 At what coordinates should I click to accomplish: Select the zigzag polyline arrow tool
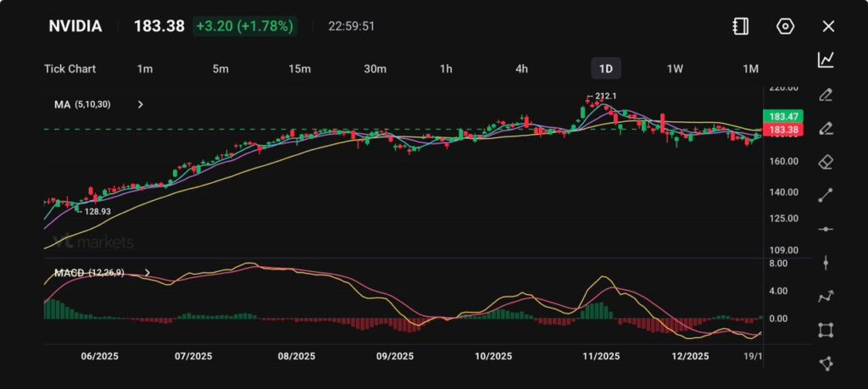[x=826, y=297]
